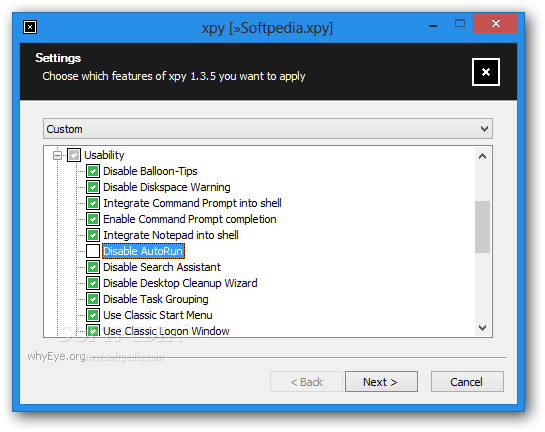Click the vertical scrollbar thumb
545x432 pixels.
482,227
